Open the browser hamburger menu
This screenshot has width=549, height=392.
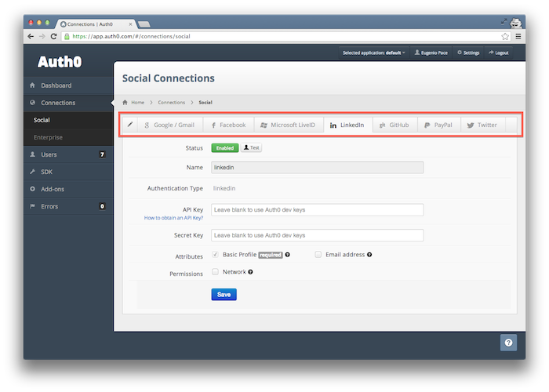(518, 36)
